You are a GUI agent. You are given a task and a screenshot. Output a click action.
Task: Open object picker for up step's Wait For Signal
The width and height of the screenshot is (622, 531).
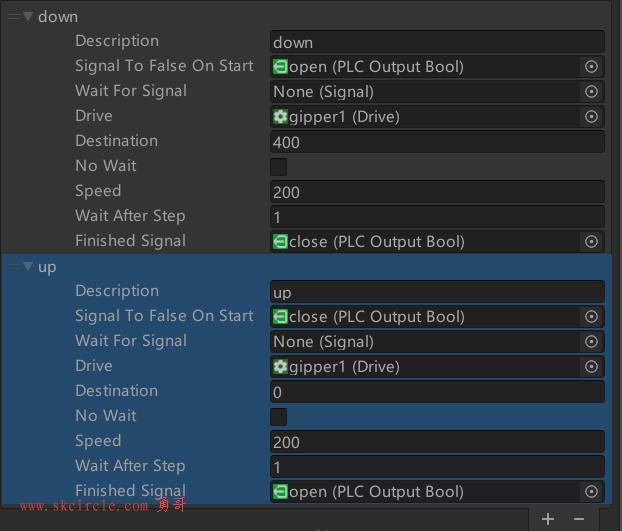[x=591, y=341]
